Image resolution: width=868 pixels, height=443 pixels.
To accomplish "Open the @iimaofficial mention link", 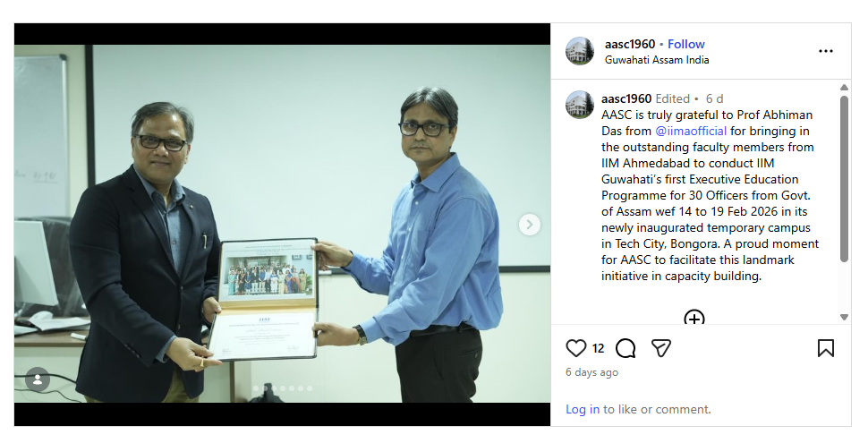I will point(691,132).
